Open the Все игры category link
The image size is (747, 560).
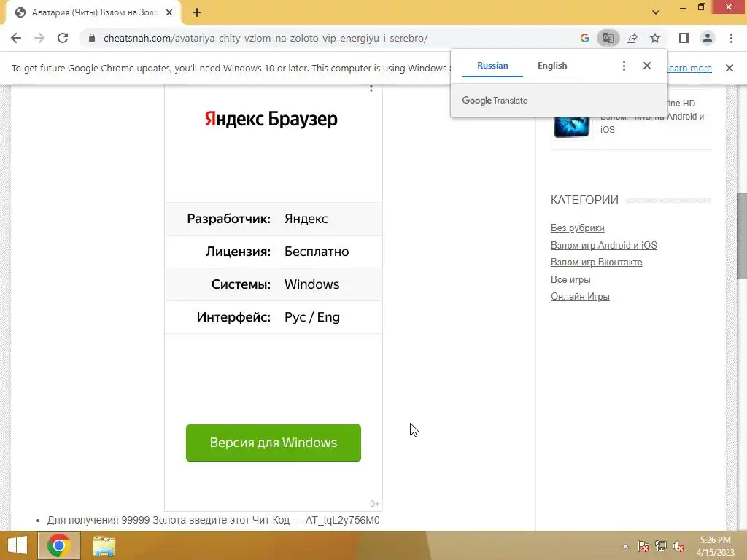(570, 279)
